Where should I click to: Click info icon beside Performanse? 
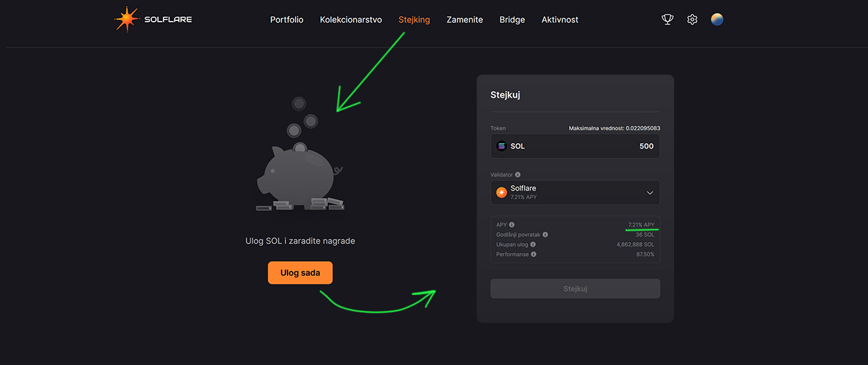click(x=534, y=254)
